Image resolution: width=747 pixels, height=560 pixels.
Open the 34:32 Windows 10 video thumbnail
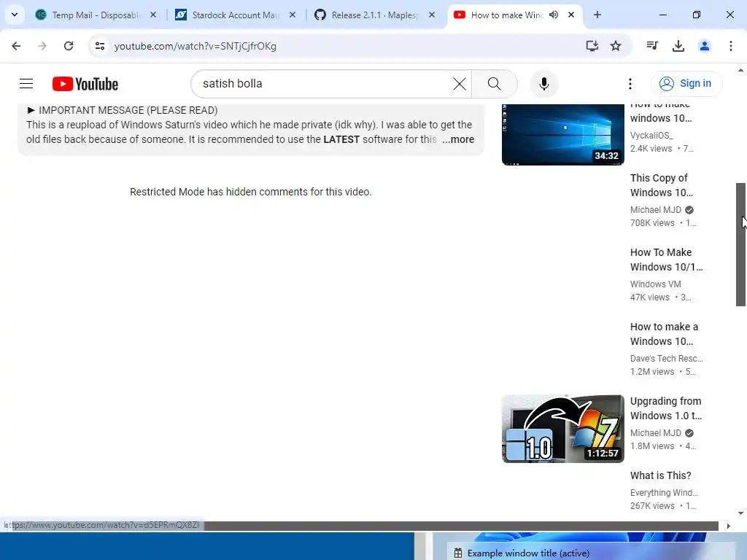(562, 135)
